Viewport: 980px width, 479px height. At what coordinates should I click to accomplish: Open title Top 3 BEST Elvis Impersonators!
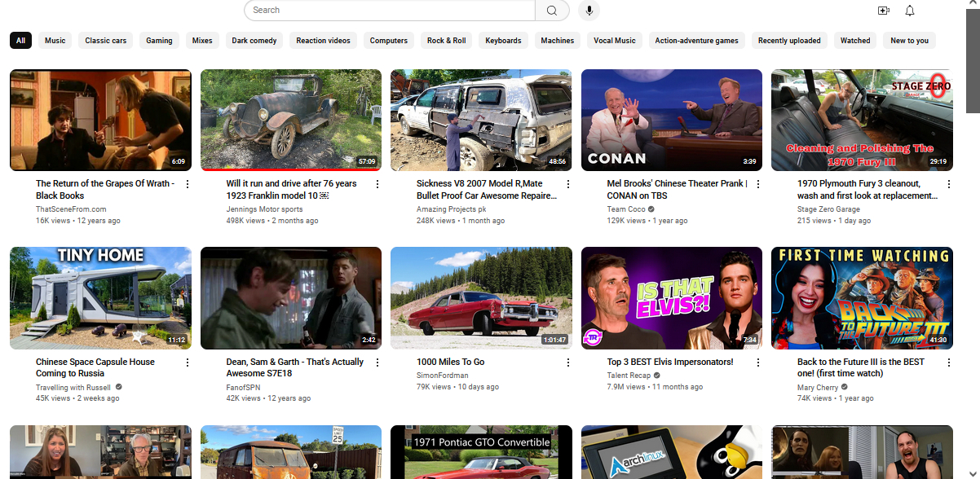(x=670, y=362)
